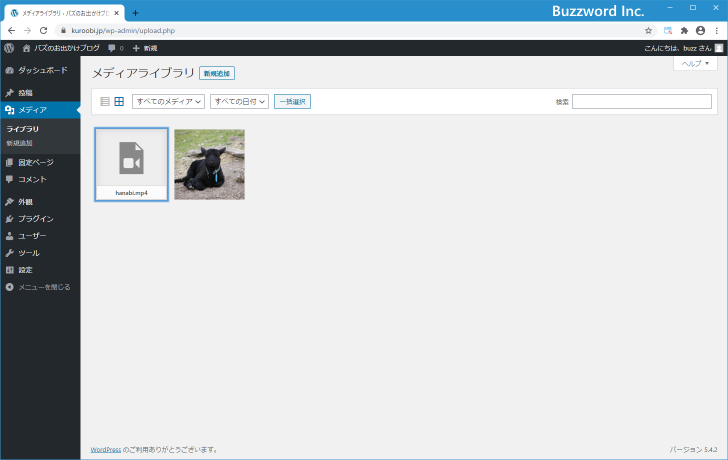Select the hanabi.mp4 video thumbnail
The height and width of the screenshot is (460, 728).
coord(131,164)
